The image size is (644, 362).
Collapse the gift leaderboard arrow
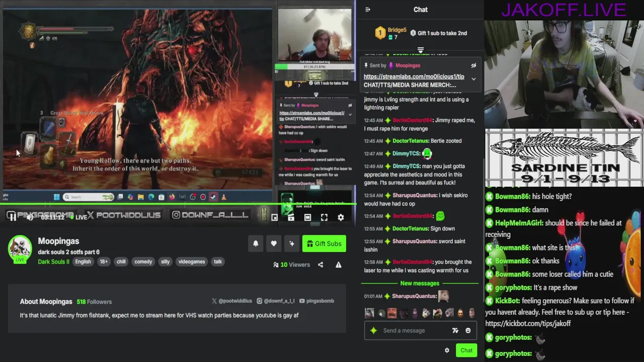[421, 50]
